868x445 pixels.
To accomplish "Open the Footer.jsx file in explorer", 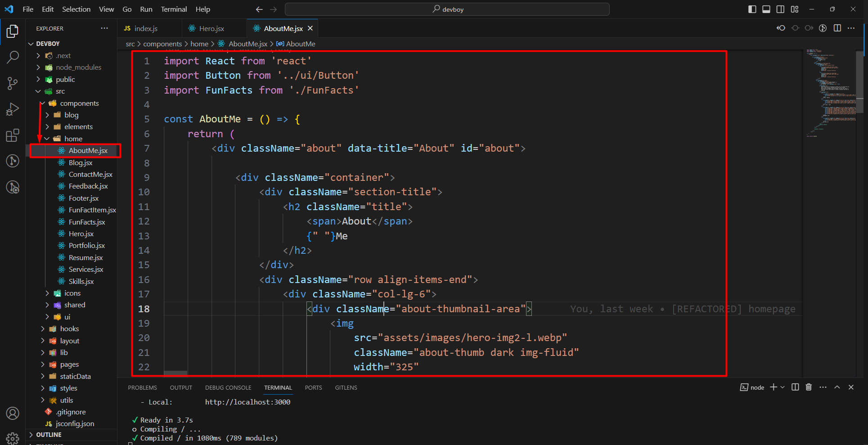I will coord(83,198).
